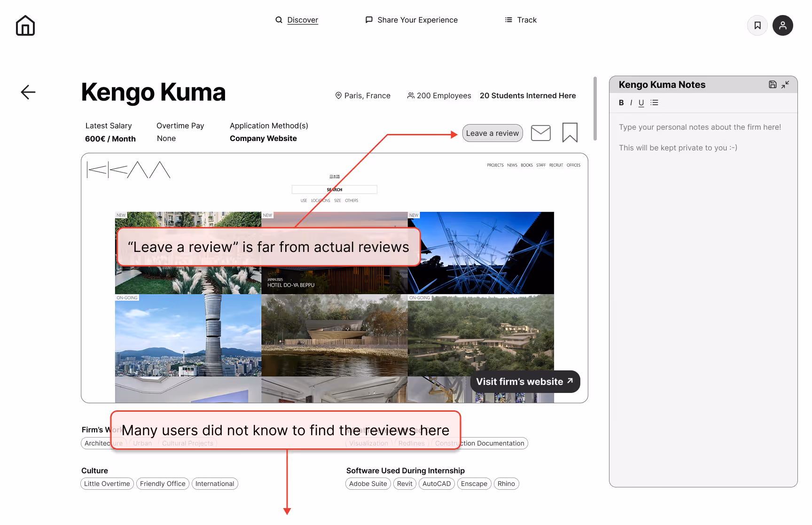Viewport: 812px width, 525px height.
Task: Select the AutoCAD software tag
Action: (437, 484)
